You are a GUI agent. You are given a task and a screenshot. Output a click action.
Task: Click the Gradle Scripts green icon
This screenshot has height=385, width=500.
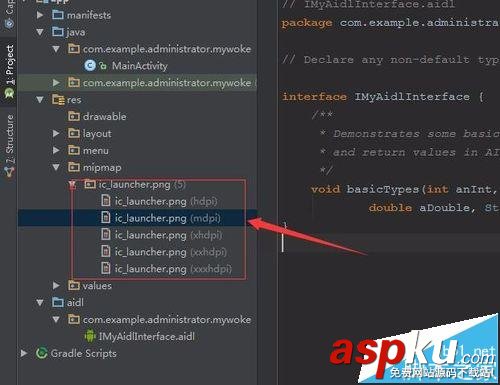tap(41, 353)
